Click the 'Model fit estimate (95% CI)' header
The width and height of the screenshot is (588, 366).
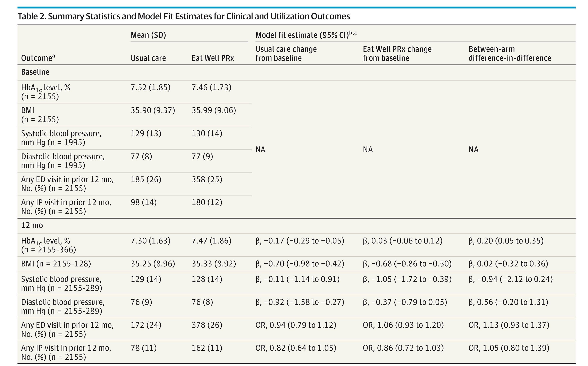point(306,35)
